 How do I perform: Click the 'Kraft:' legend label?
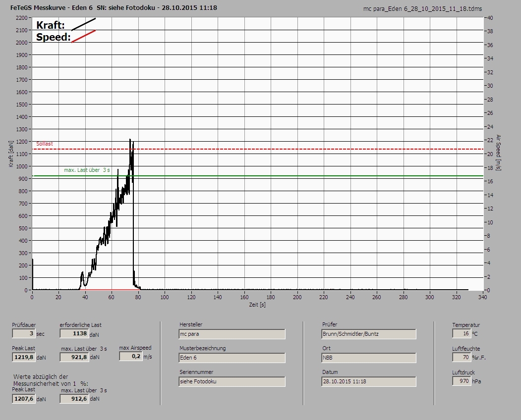tap(51, 25)
